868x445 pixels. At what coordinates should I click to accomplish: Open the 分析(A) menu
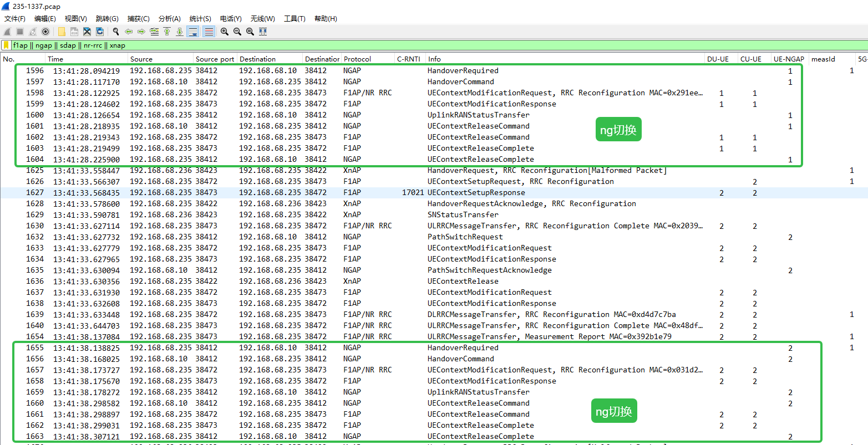pos(170,19)
